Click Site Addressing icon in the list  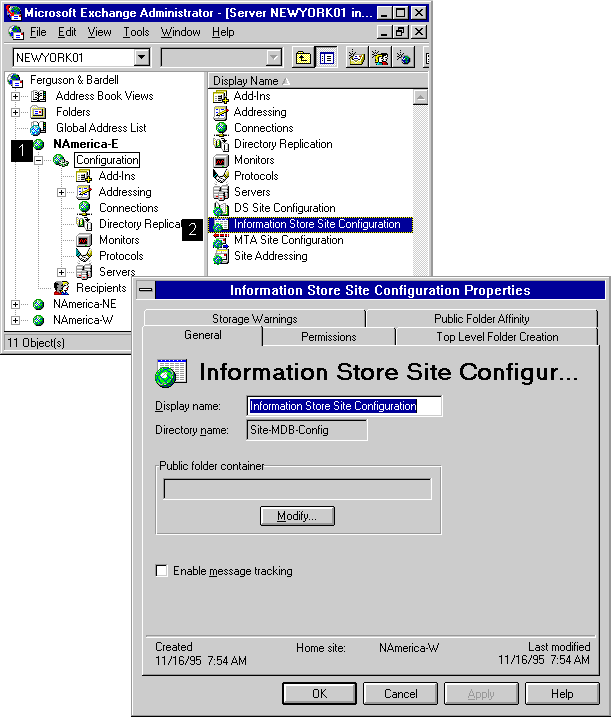(221, 257)
